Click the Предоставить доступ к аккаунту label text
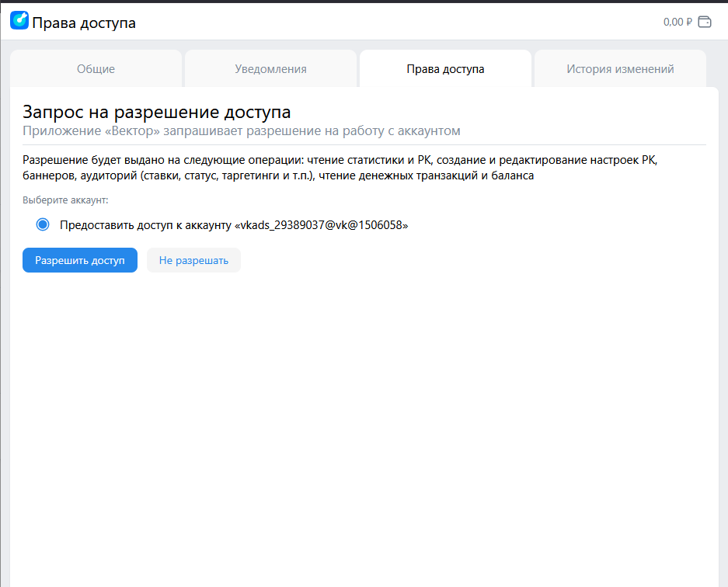Screen dimensions: 728x587 click(234, 225)
